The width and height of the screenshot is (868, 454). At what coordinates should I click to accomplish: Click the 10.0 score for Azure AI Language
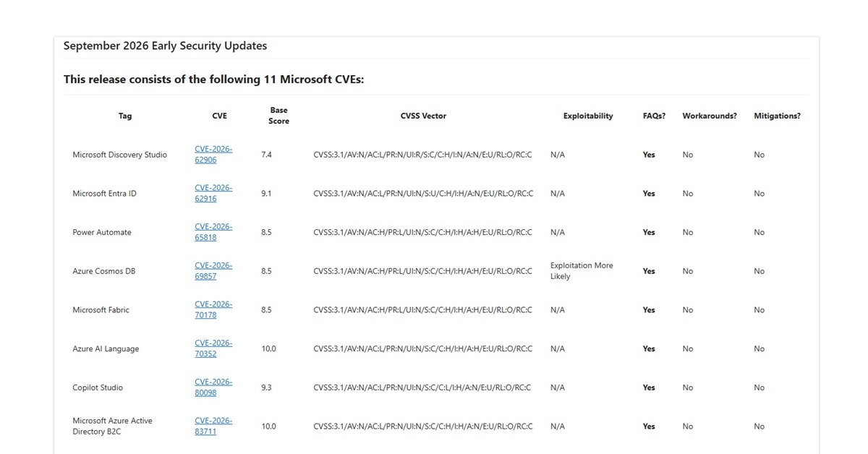pos(268,348)
